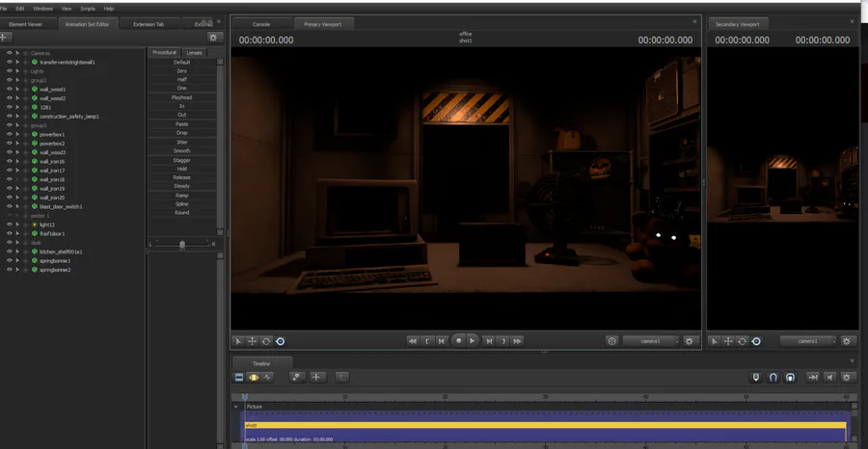Screen dimensions: 868x449
Task: Click the arrow-to-end icon in Timeline
Action: 812,377
